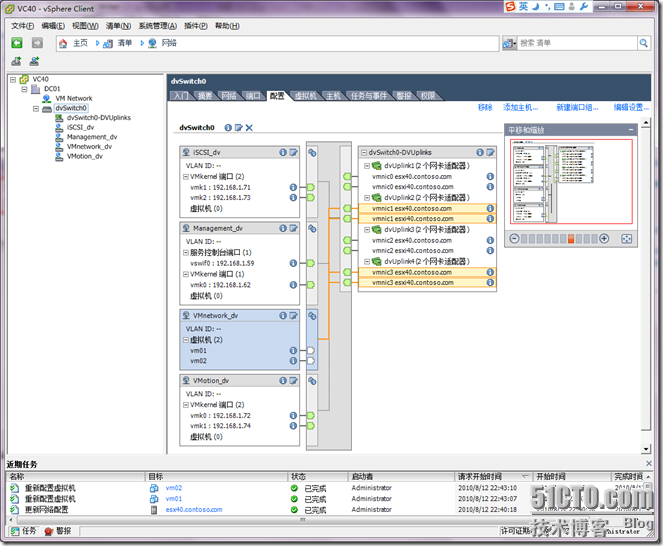Click first toolbar icon under back button
Viewport: 663px width, 546px height.
click(16, 61)
